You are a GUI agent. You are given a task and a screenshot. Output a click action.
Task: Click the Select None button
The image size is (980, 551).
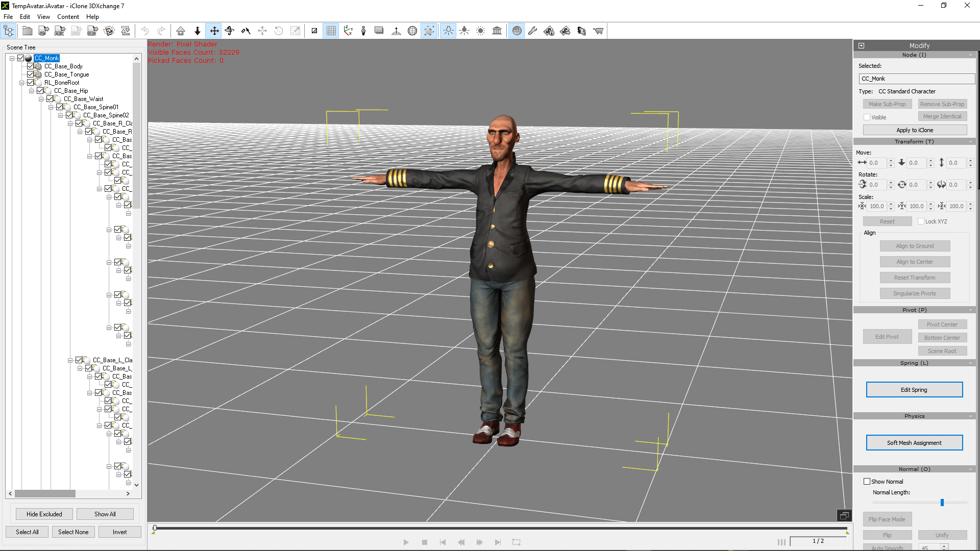(73, 532)
